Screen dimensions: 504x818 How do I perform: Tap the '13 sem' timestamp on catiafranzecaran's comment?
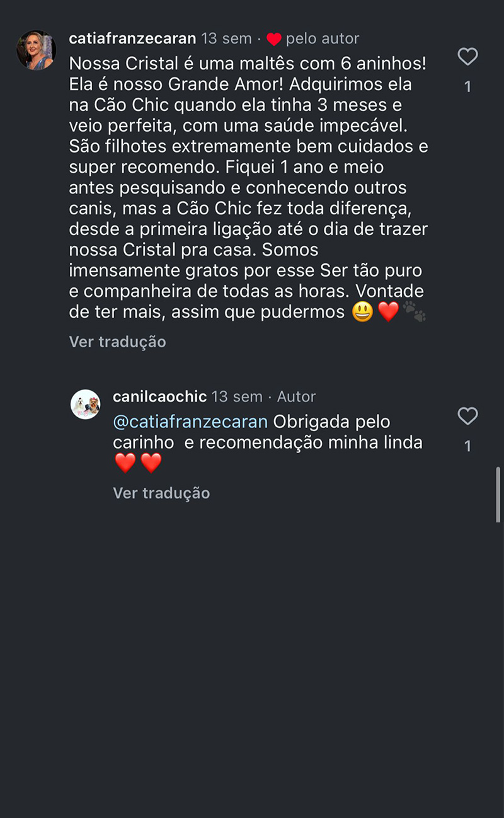coord(226,38)
